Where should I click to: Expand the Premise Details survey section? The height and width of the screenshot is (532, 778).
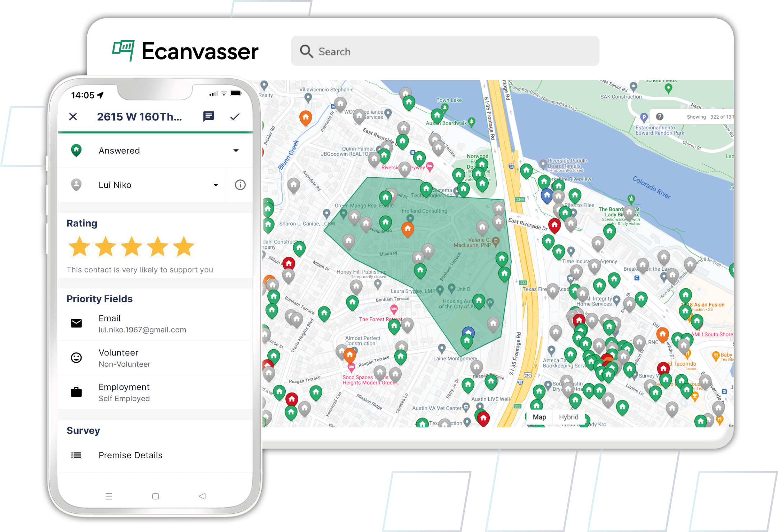click(x=130, y=455)
